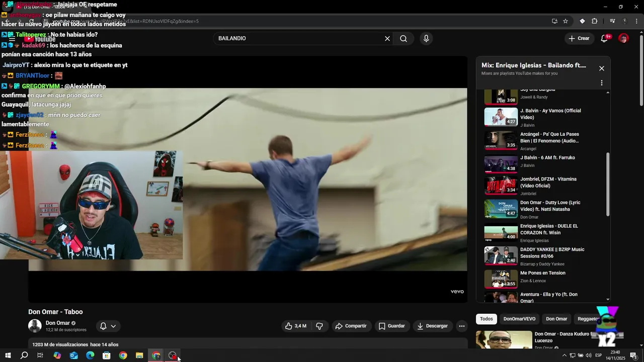Viewport: 644px width, 362px height.
Task: Click the Descargar download button
Action: point(433,326)
